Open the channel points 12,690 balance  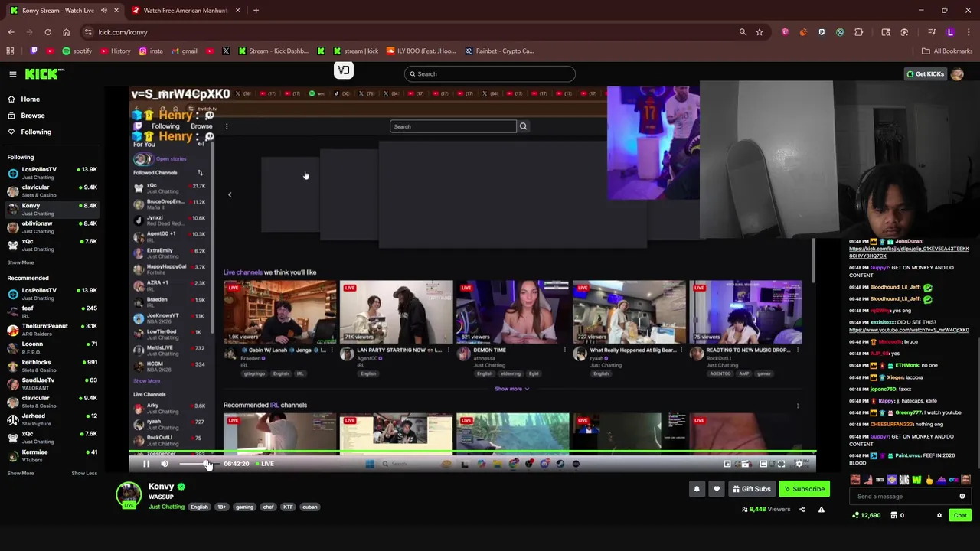867,516
